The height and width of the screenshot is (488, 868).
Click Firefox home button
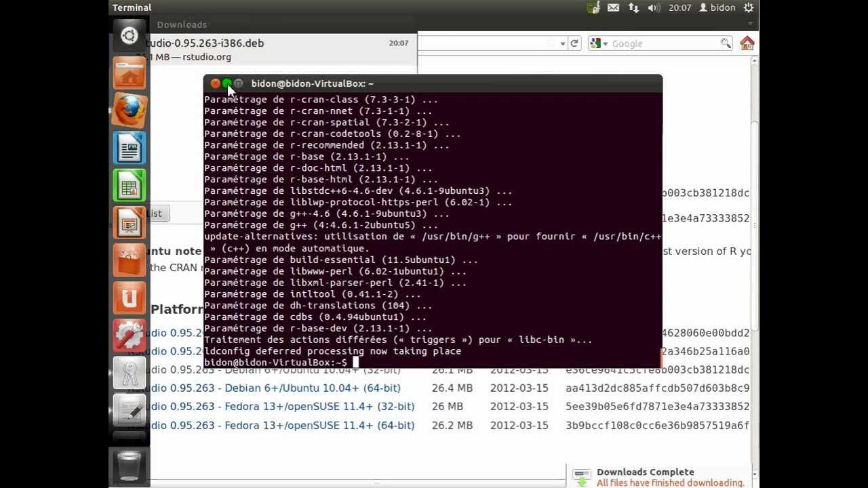pyautogui.click(x=747, y=43)
